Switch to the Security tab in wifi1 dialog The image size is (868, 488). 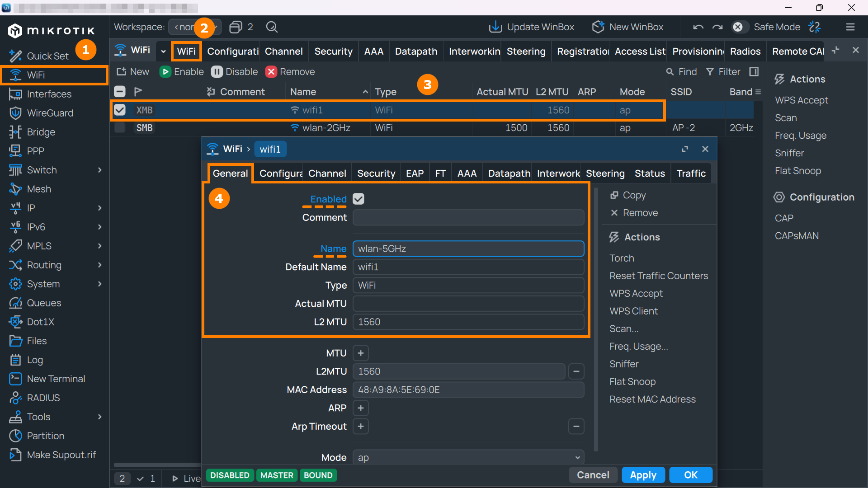376,174
